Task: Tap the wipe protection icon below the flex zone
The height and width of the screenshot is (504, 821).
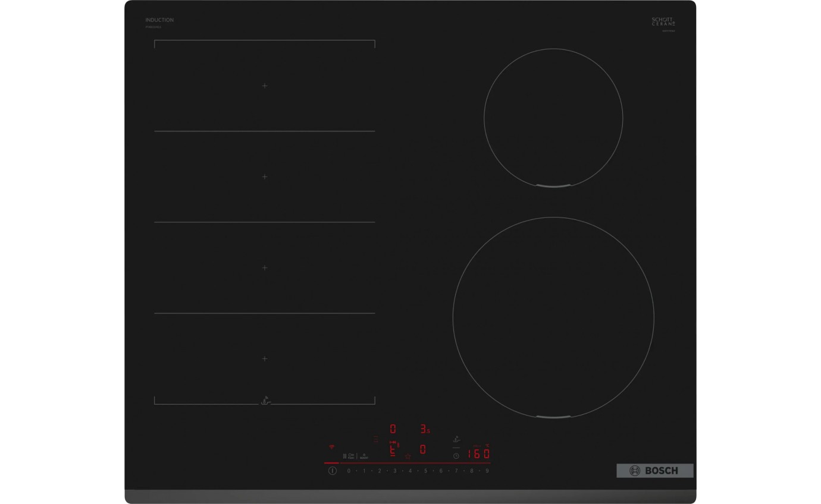Action: (x=265, y=400)
